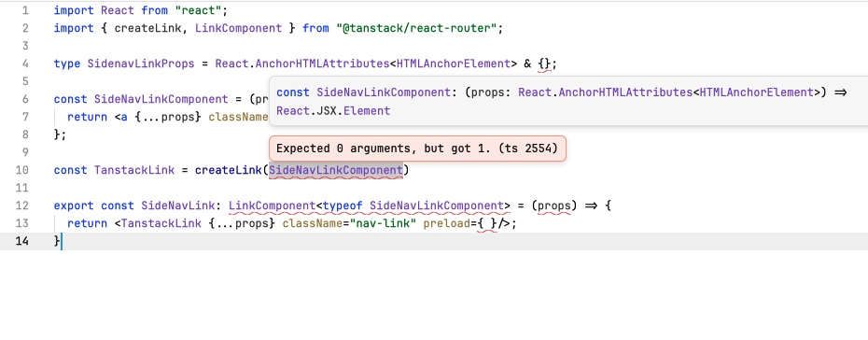Click React.JSX.Element in the hover tooltip
This screenshot has height=340, width=868.
tap(333, 111)
